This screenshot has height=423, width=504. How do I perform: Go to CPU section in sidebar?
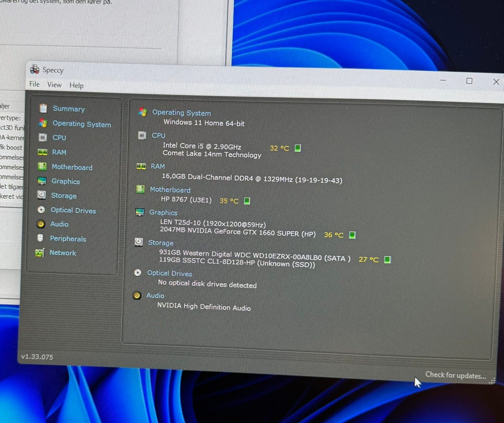click(59, 138)
